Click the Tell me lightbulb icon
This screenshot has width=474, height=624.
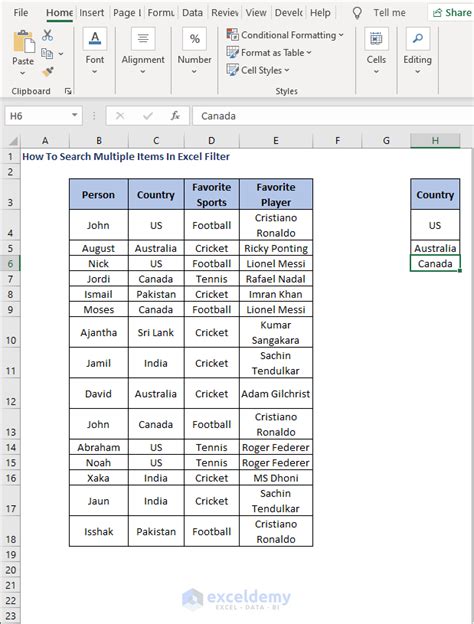(357, 13)
